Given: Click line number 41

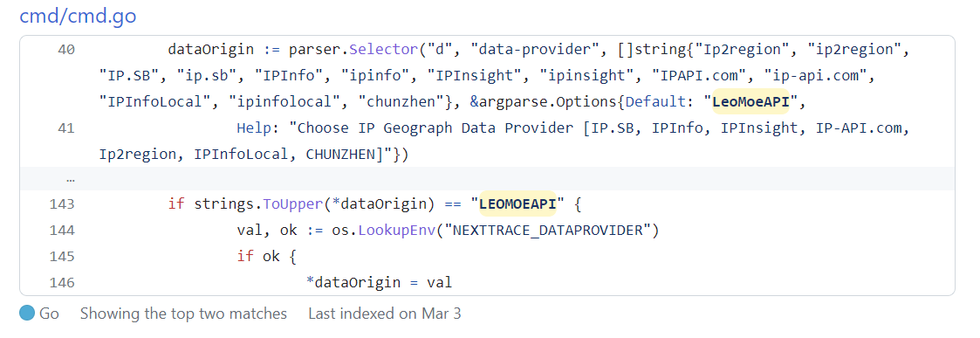Looking at the screenshot, I should pos(65,128).
